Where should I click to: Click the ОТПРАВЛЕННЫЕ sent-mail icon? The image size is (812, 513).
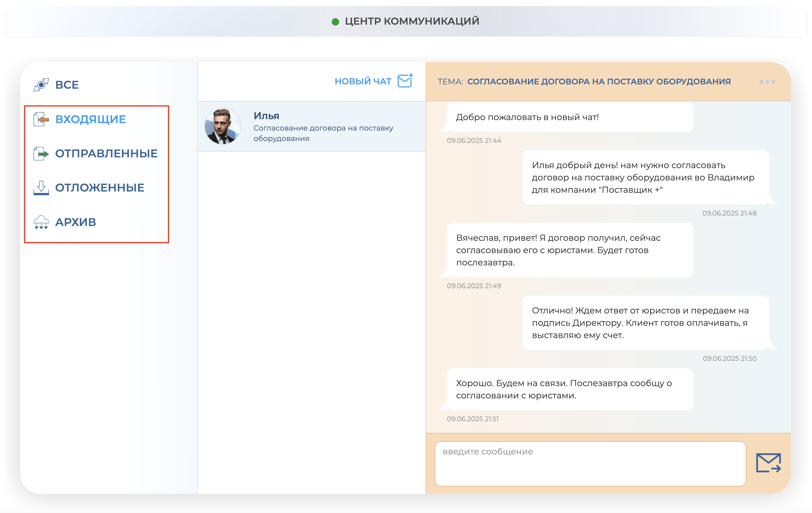click(41, 154)
